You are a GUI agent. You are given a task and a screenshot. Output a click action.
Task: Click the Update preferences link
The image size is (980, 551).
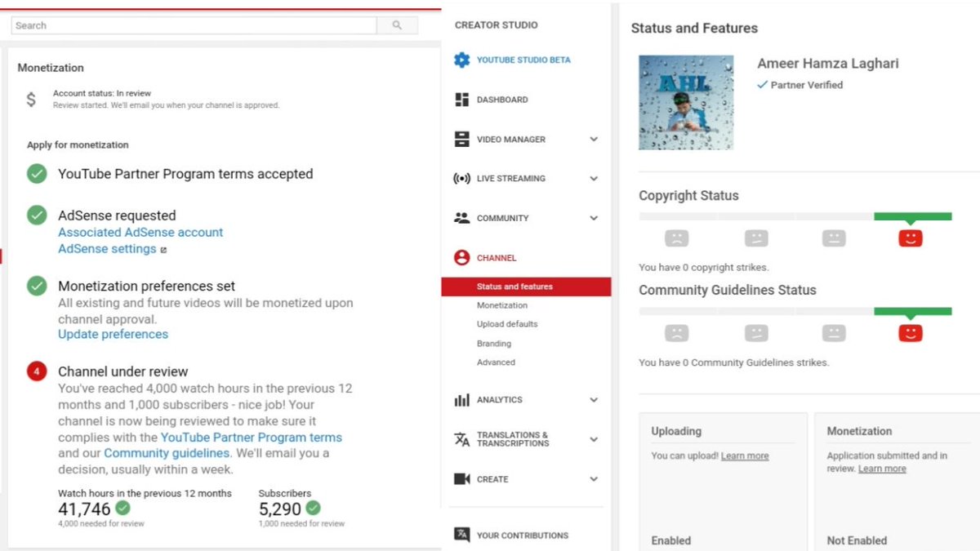[x=113, y=334]
